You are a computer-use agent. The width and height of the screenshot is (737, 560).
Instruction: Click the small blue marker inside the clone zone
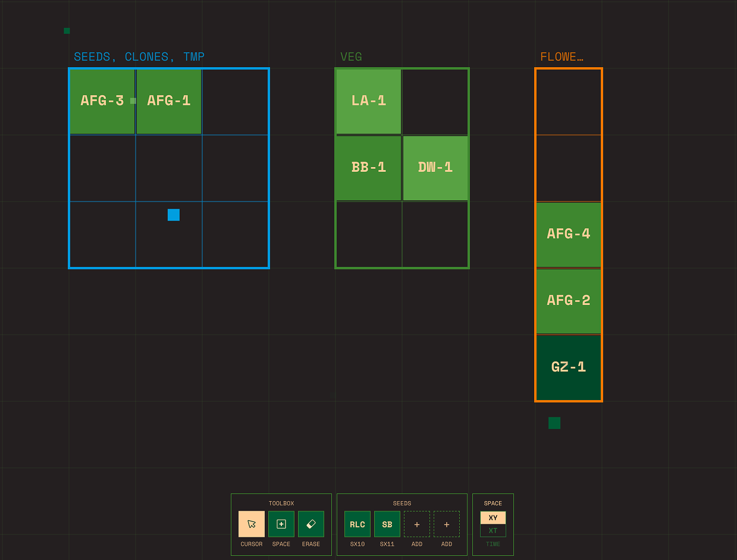coord(173,215)
